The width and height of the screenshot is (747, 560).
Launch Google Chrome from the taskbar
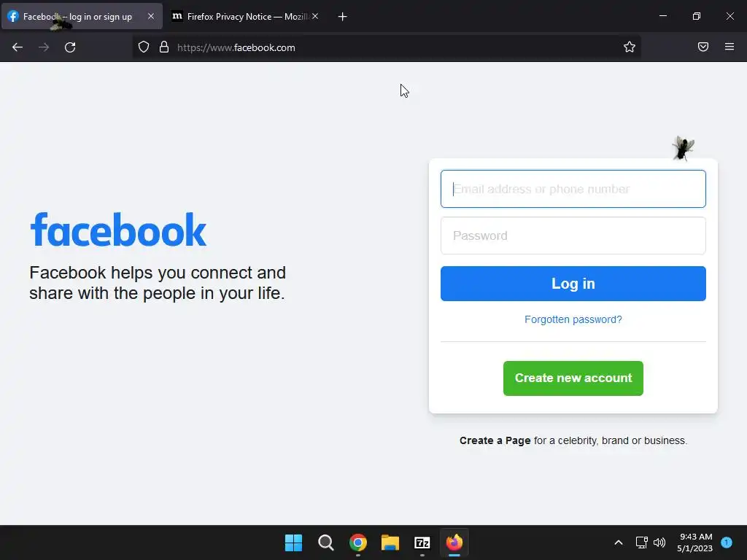(357, 542)
